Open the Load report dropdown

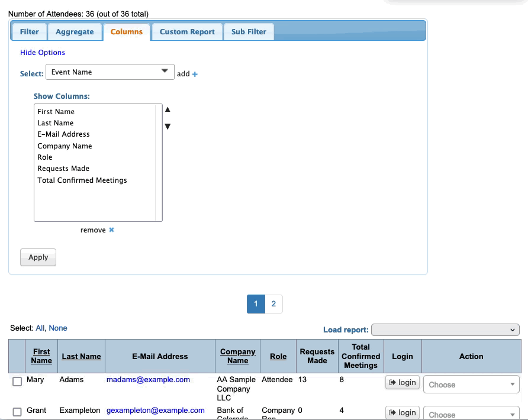tap(445, 330)
